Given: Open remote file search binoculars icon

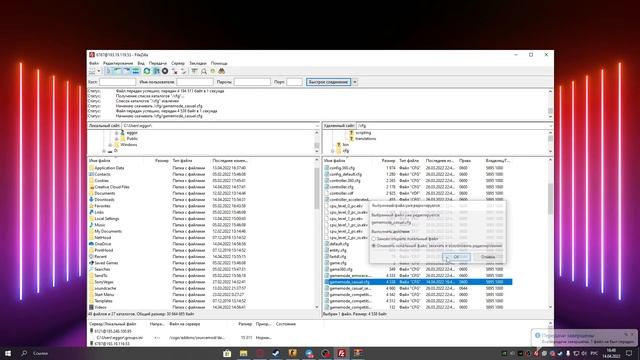Looking at the screenshot, I should (x=221, y=71).
